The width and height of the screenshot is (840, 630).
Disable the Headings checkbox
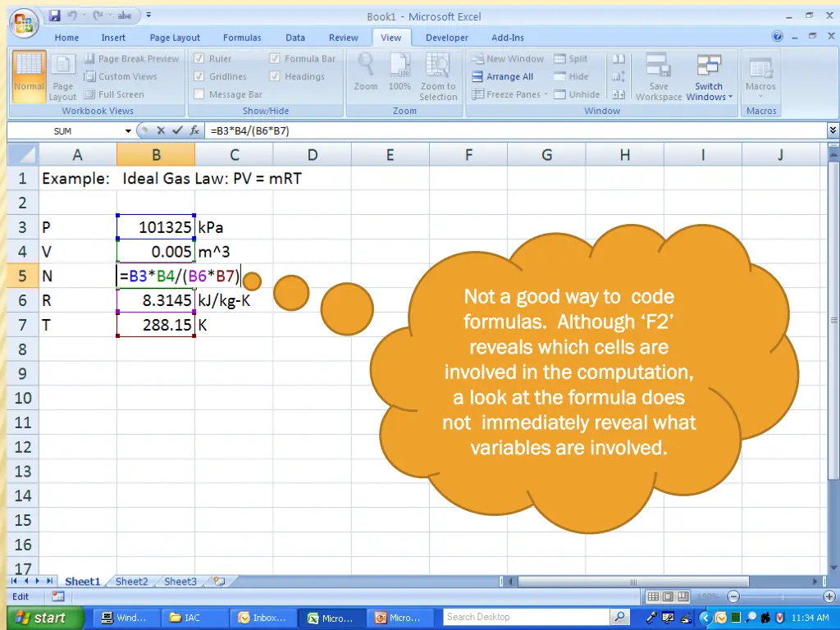coord(275,76)
